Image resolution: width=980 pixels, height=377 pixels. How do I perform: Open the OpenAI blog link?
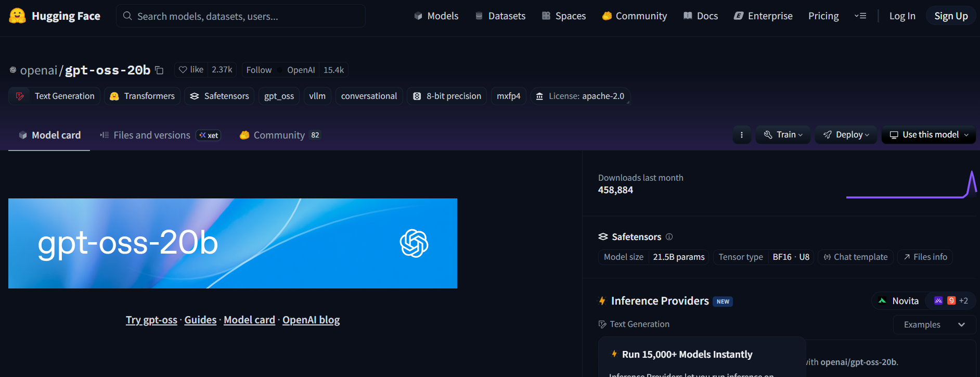pyautogui.click(x=311, y=320)
